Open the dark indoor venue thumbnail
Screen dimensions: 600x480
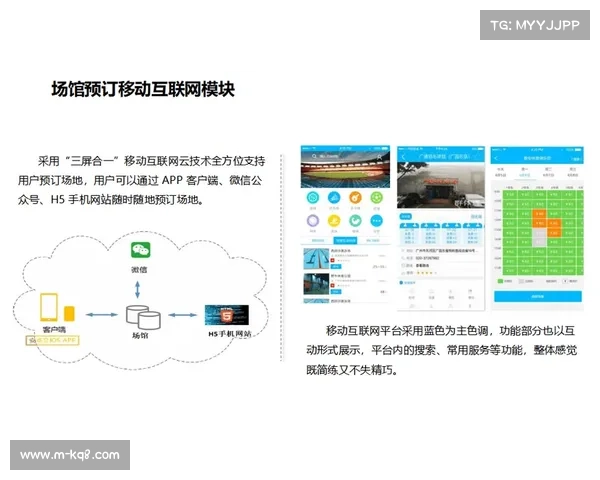pyautogui.click(x=316, y=284)
